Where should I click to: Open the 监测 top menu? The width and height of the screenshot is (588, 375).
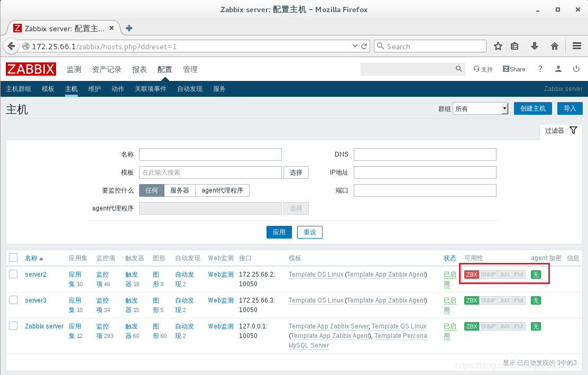(x=74, y=69)
